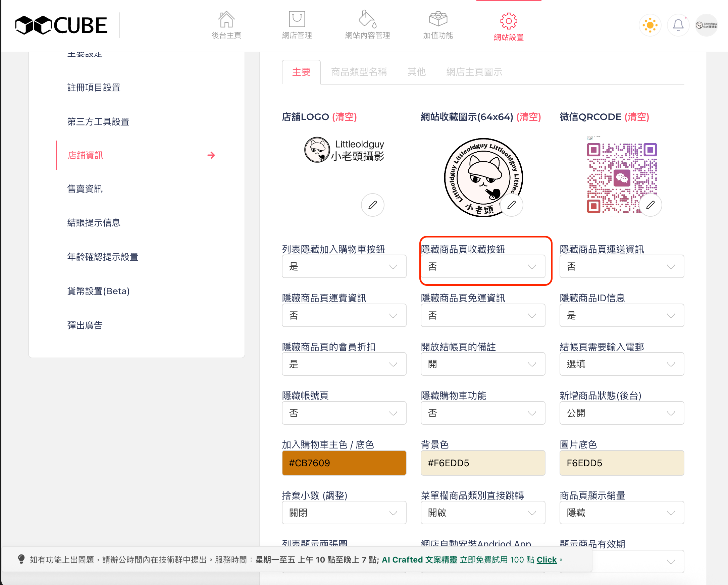This screenshot has height=585, width=728.
Task: Open the 結帳頁需要輸入電郵 dropdown
Action: coord(621,364)
